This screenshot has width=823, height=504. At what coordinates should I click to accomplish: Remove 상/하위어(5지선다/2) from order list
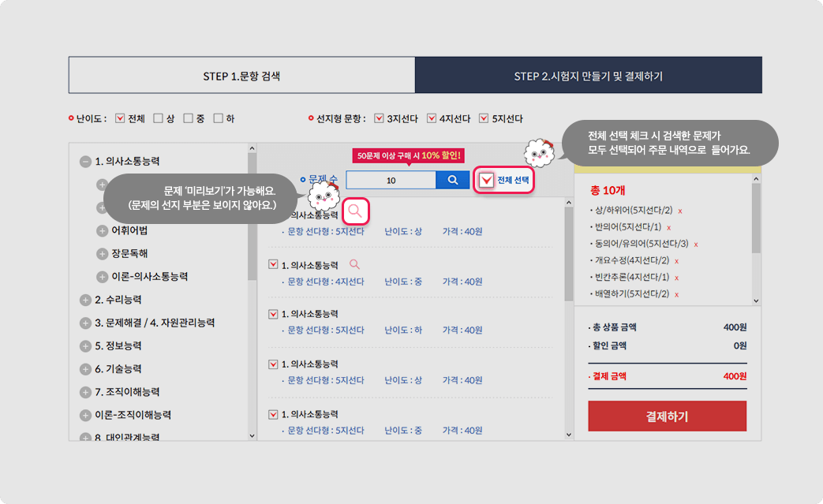(680, 211)
